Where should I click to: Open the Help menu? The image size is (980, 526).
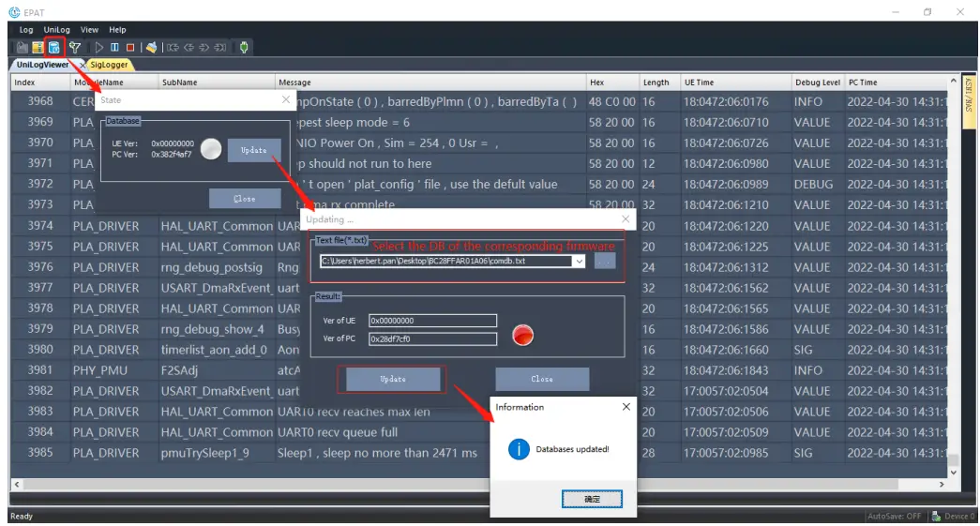(x=117, y=29)
